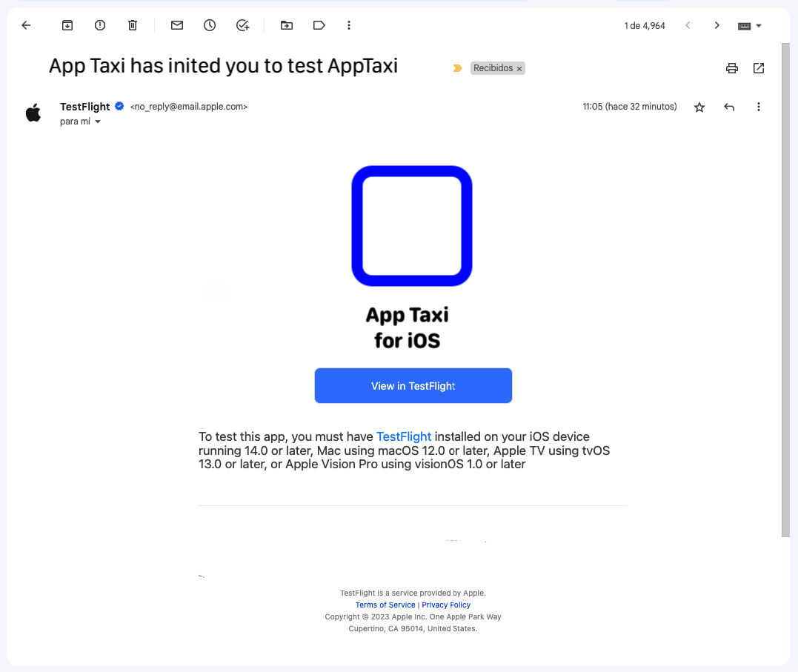
Task: Open the email in a new window
Action: point(759,68)
